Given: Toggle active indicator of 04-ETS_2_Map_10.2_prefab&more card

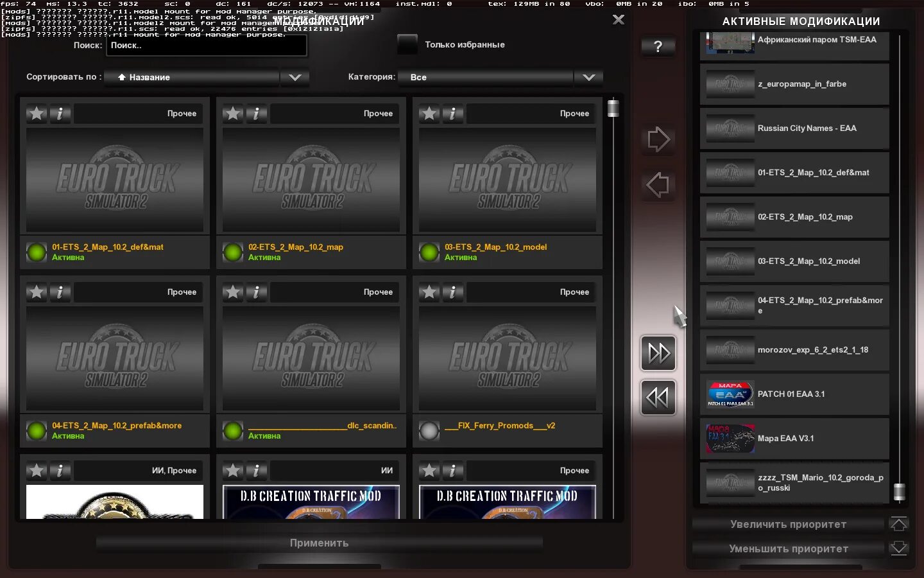Looking at the screenshot, I should [x=37, y=430].
